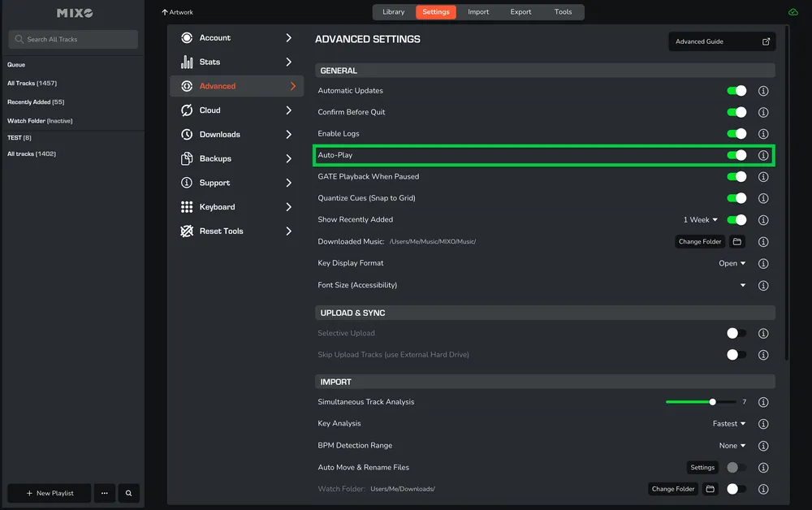The height and width of the screenshot is (510, 812).
Task: Enable the Watch Folder toggle
Action: [736, 489]
